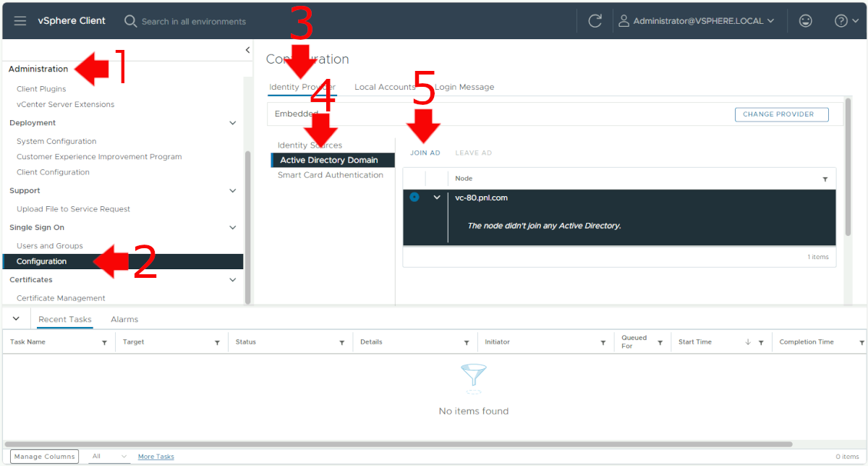The height and width of the screenshot is (466, 868).
Task: Open Certificate Management
Action: tap(61, 298)
